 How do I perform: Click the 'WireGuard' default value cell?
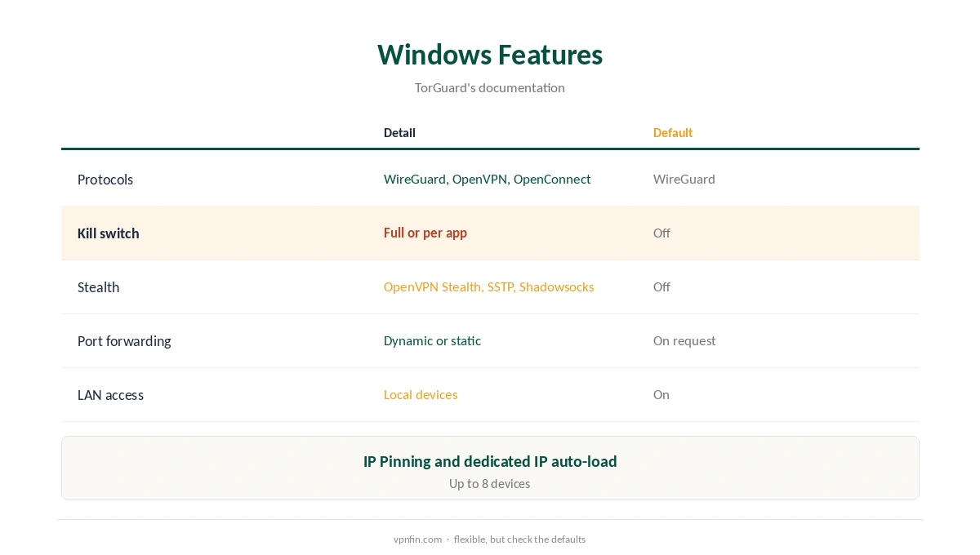[x=684, y=179]
